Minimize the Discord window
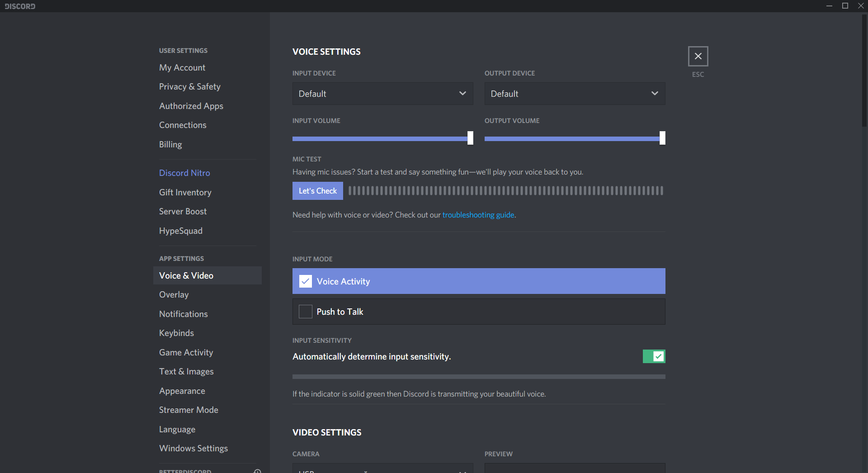This screenshot has width=868, height=473. tap(829, 6)
